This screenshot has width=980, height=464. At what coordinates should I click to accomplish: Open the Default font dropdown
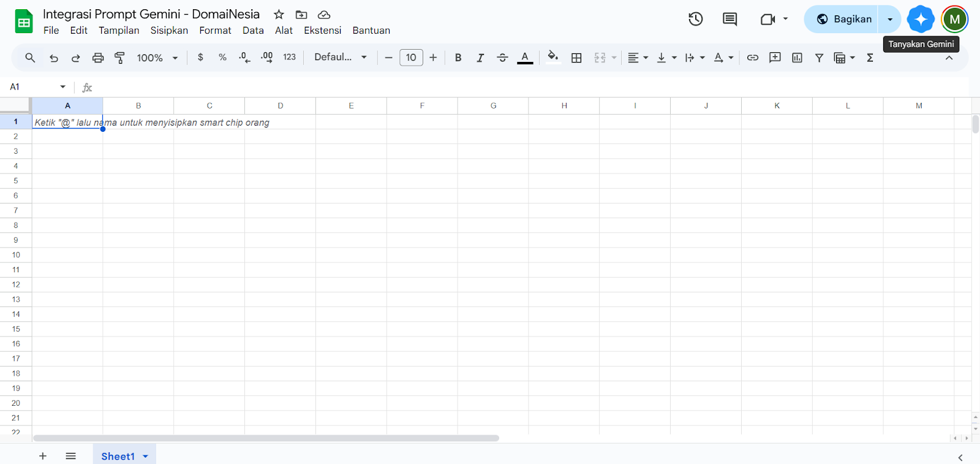click(340, 57)
